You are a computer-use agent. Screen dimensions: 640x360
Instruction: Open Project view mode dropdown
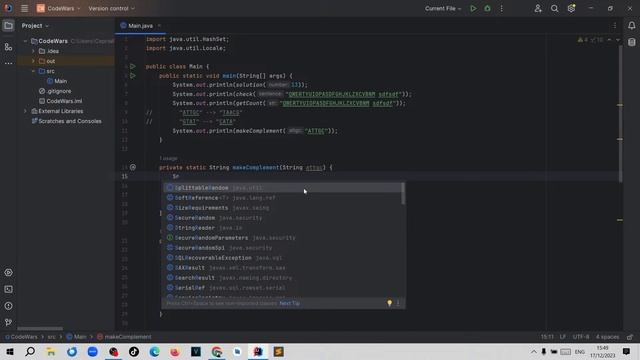coord(35,26)
